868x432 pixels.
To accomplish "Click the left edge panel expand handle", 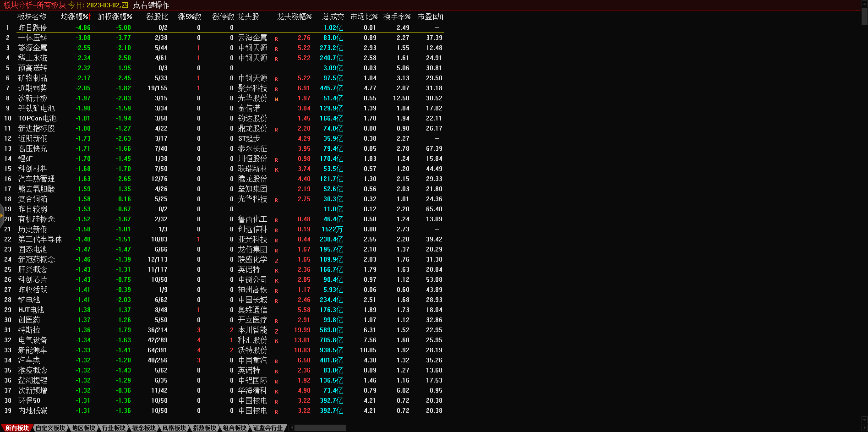I will pyautogui.click(x=2, y=215).
